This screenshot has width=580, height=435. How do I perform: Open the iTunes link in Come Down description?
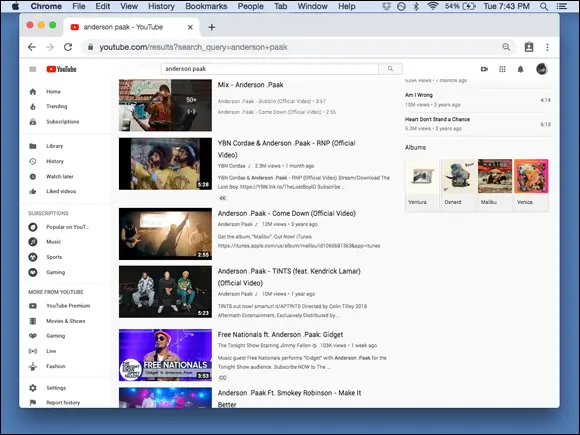(x=299, y=246)
